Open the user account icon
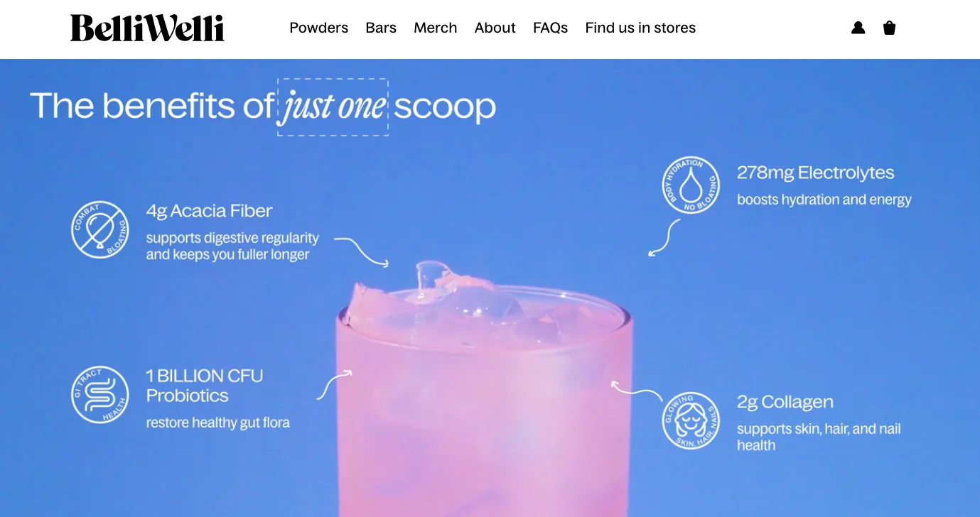Screen dimensions: 980x517 pos(858,28)
